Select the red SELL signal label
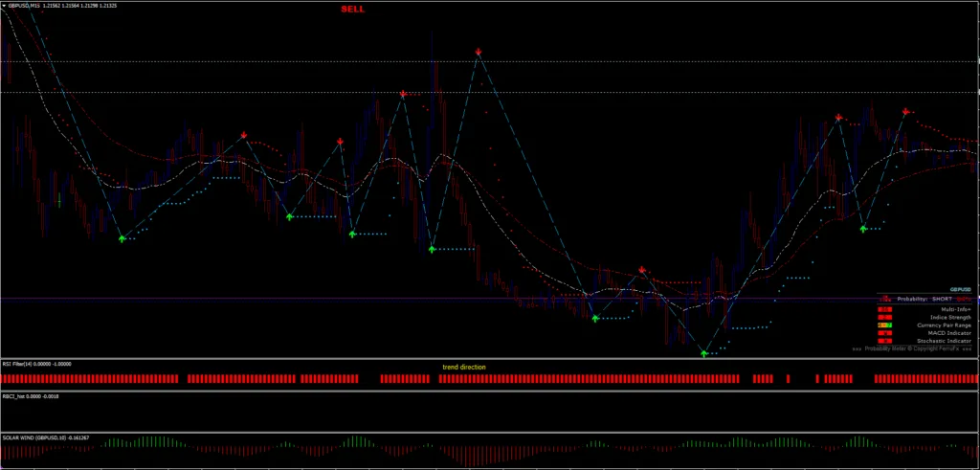 coord(352,10)
